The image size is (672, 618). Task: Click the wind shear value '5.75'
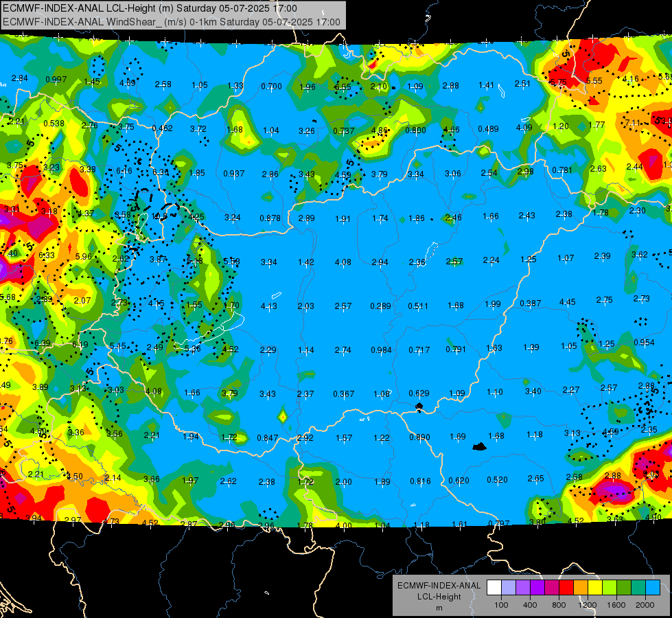(x=559, y=82)
